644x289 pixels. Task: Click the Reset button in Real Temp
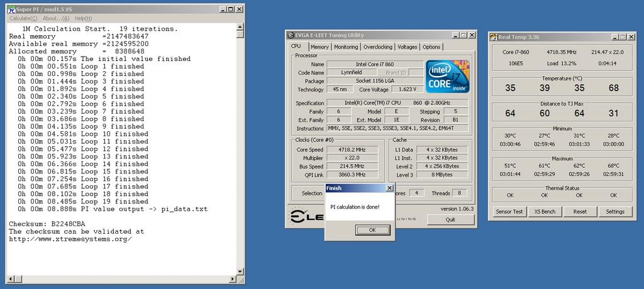(x=579, y=212)
